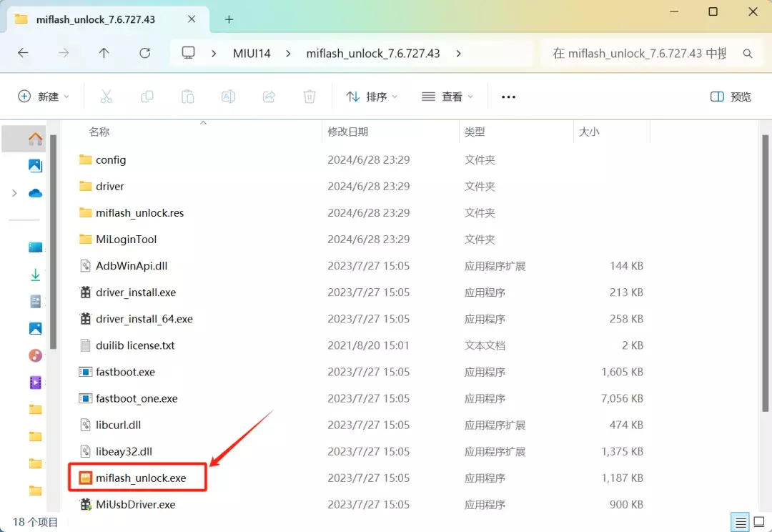Viewport: 772px width, 532px height.
Task: Select the MiLoginTool folder
Action: [x=126, y=240]
